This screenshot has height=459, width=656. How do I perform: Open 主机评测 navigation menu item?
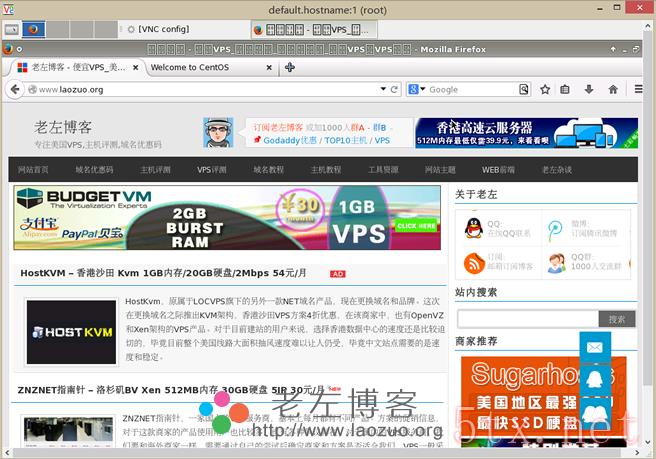pyautogui.click(x=155, y=169)
